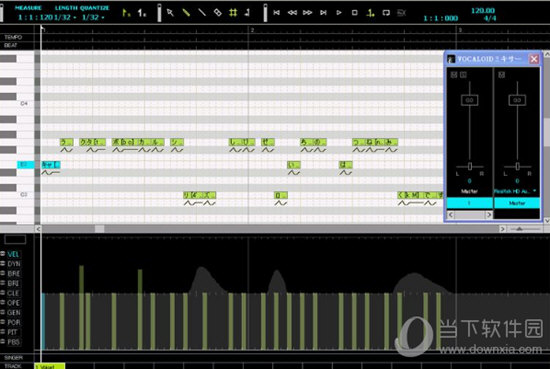The width and height of the screenshot is (550, 369).
Task: Choose the line drawing tool
Action: 202,13
